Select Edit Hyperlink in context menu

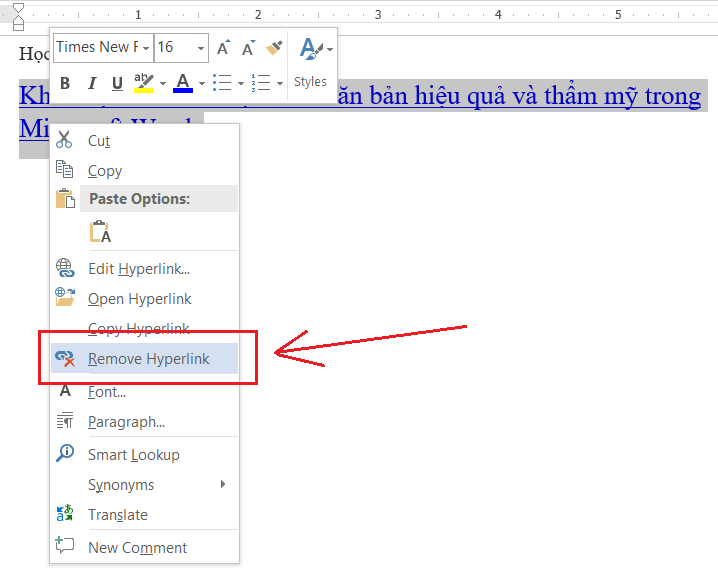(138, 268)
